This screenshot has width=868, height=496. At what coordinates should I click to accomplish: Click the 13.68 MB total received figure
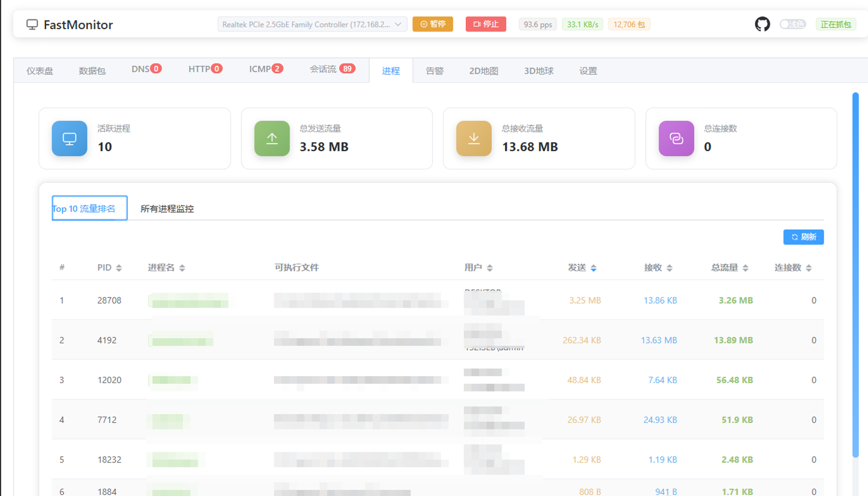530,146
